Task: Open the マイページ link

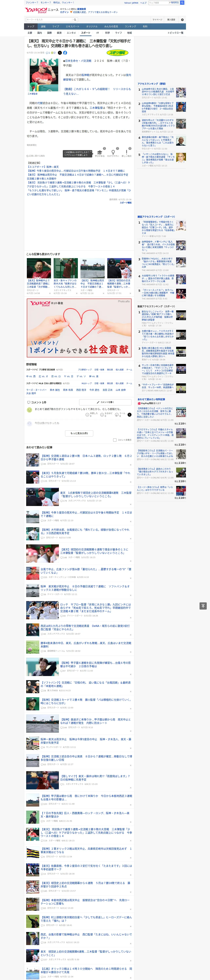Action: coord(157,19)
